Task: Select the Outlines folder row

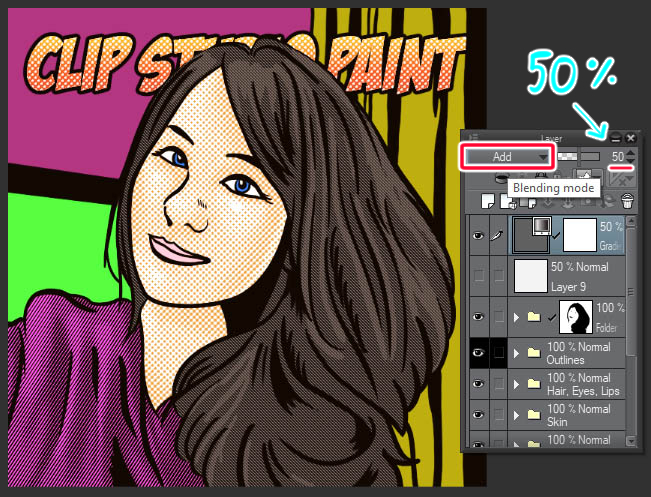Action: [547, 353]
